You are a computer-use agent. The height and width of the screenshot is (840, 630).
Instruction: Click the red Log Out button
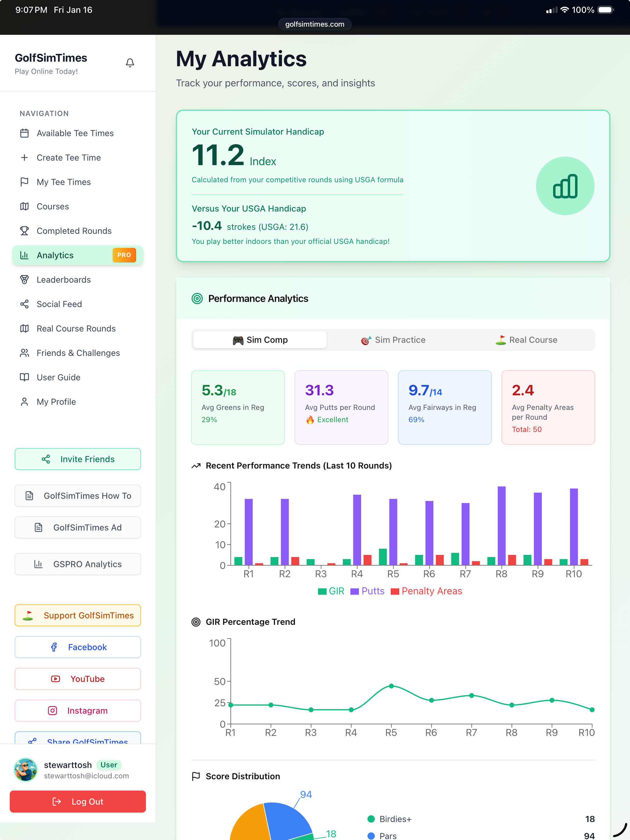point(78,802)
